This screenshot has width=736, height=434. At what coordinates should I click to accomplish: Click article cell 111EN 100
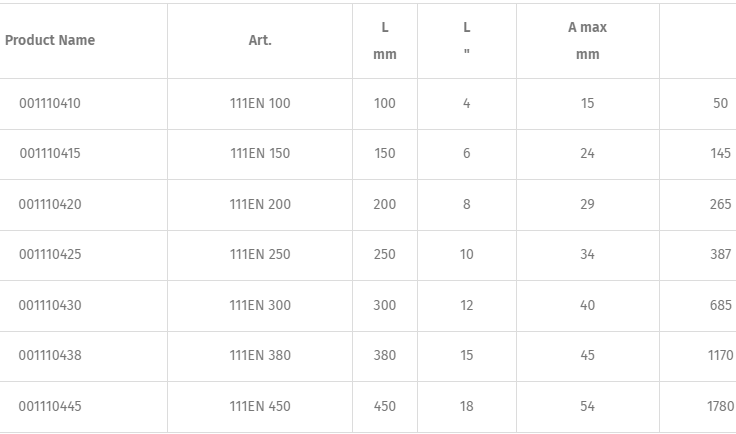point(260,104)
